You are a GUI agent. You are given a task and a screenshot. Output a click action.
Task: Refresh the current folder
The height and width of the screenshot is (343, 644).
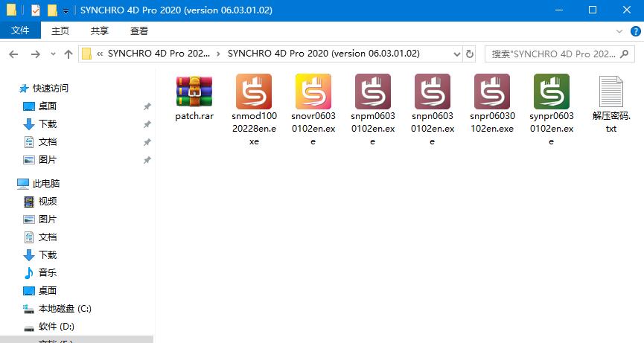click(x=470, y=54)
